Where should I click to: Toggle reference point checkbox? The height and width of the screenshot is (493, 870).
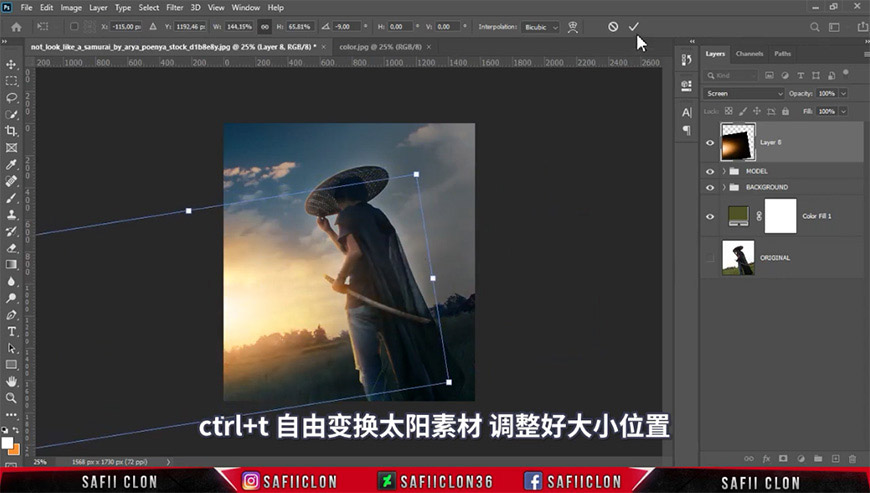74,27
